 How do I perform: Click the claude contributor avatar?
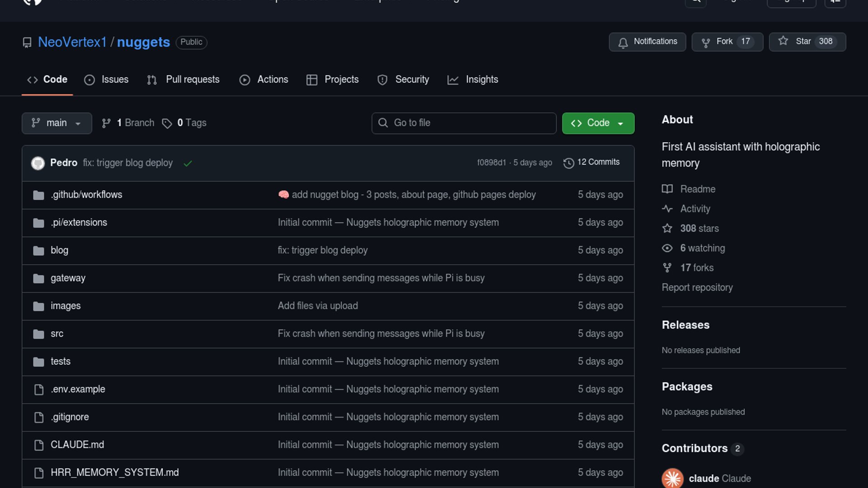pyautogui.click(x=672, y=478)
